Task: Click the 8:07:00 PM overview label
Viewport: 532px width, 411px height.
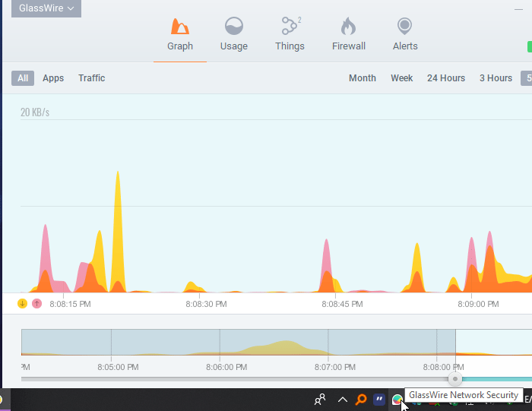Action: pos(335,367)
